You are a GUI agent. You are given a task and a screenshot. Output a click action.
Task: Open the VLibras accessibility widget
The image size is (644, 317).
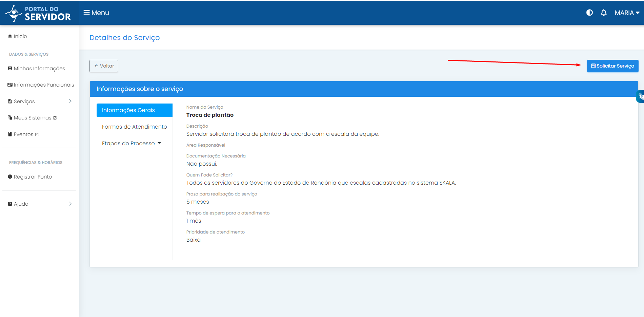pos(640,96)
